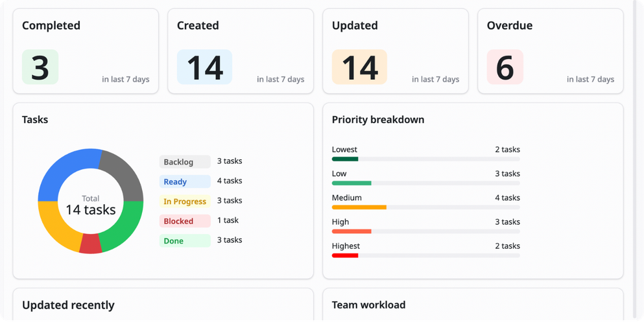Select the Backlog status label
The width and height of the screenshot is (644, 322).
click(x=185, y=161)
